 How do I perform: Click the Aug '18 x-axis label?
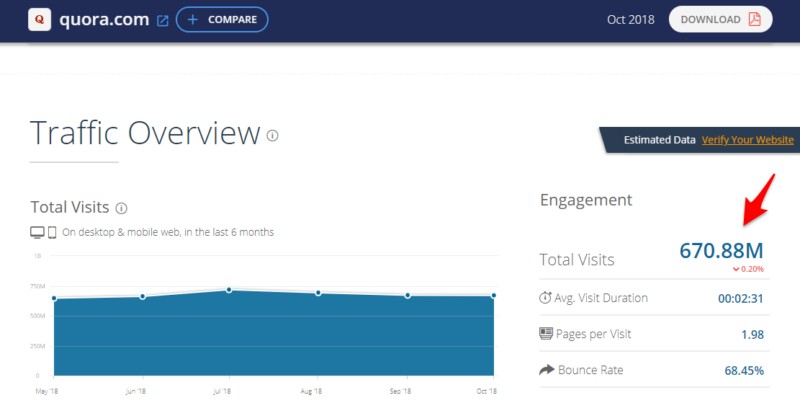pos(311,391)
